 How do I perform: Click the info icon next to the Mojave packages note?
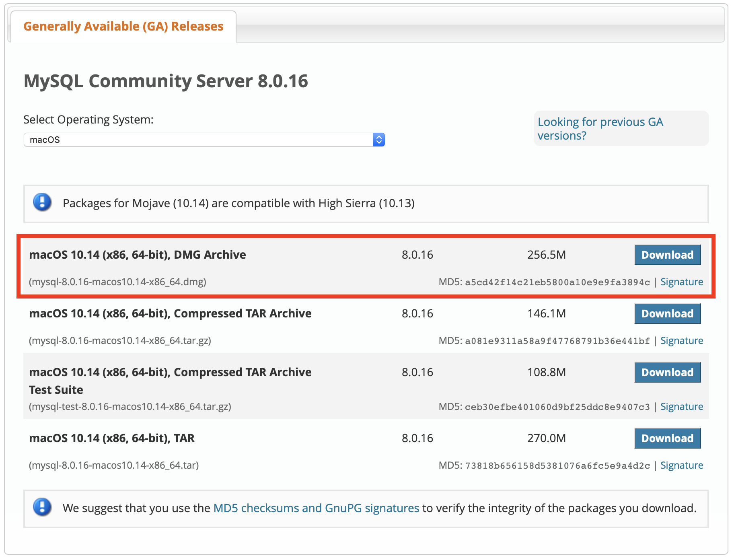(42, 202)
